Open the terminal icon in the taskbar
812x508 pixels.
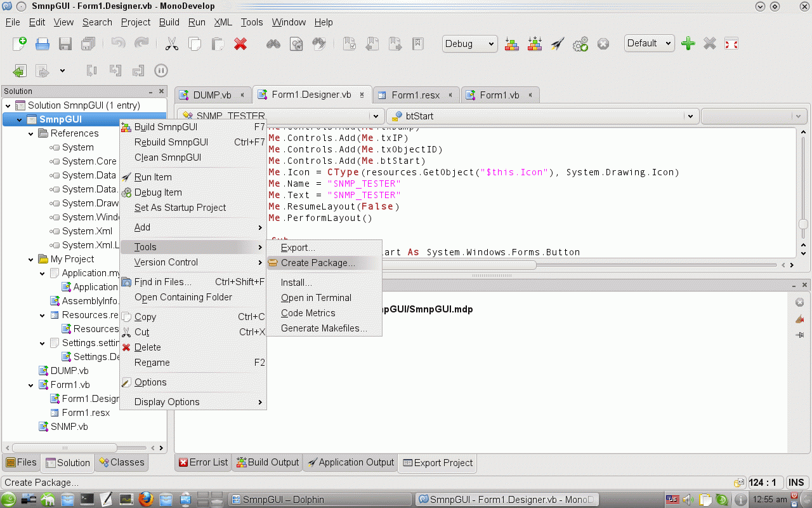click(88, 499)
